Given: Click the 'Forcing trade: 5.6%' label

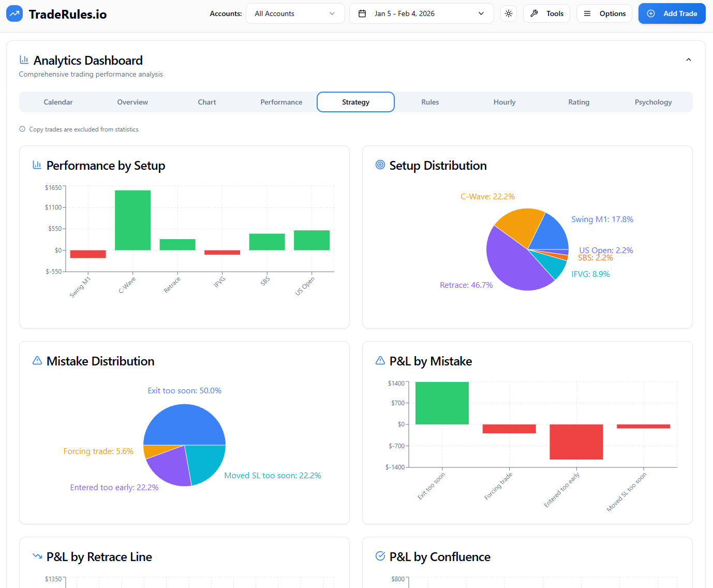Looking at the screenshot, I should pyautogui.click(x=98, y=451).
